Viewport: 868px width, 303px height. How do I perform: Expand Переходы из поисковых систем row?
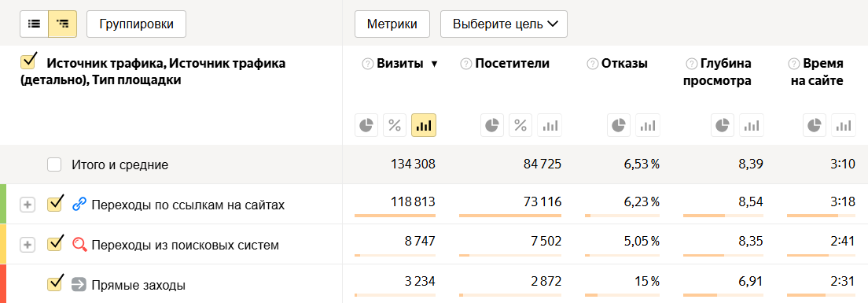[x=27, y=244]
